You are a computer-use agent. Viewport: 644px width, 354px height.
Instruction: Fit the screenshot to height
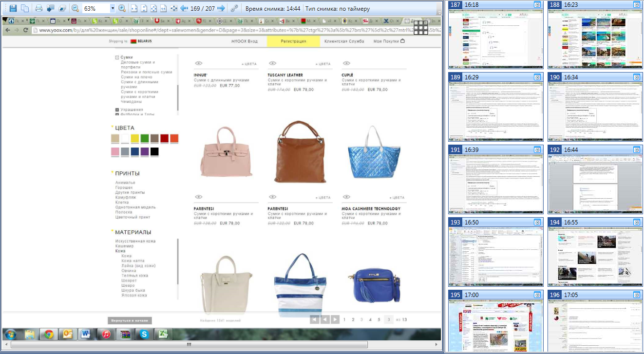click(x=144, y=8)
